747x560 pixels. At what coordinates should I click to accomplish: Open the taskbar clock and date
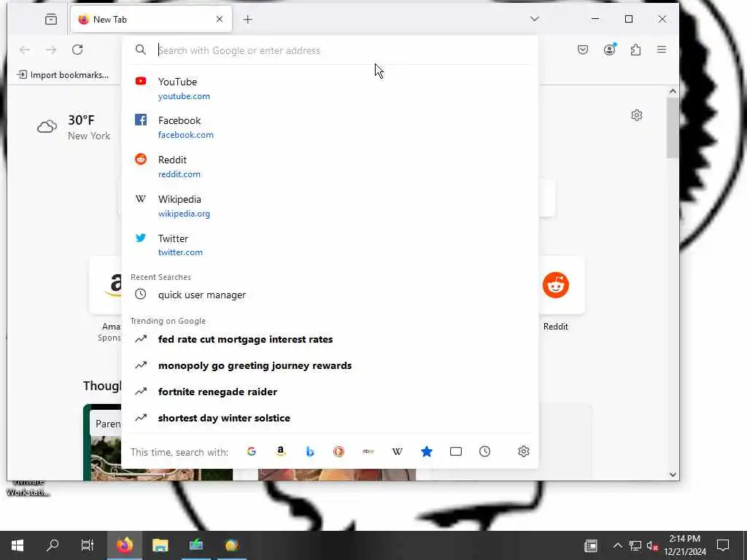click(685, 545)
